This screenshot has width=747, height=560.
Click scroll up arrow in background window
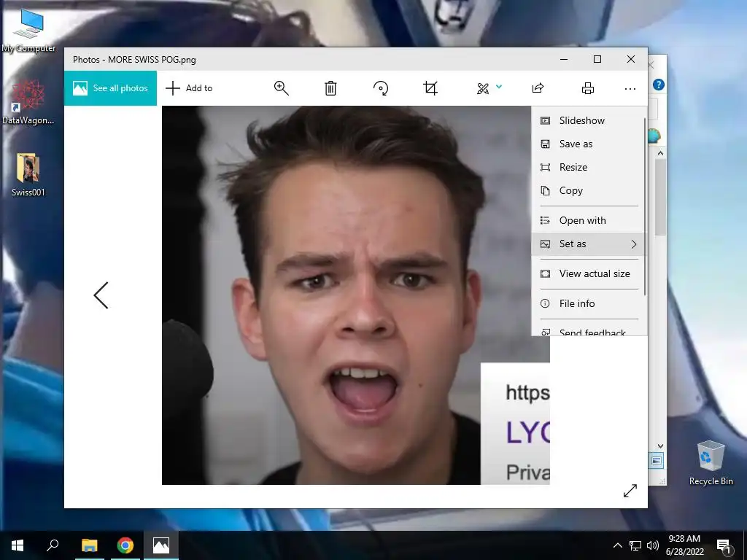point(660,153)
